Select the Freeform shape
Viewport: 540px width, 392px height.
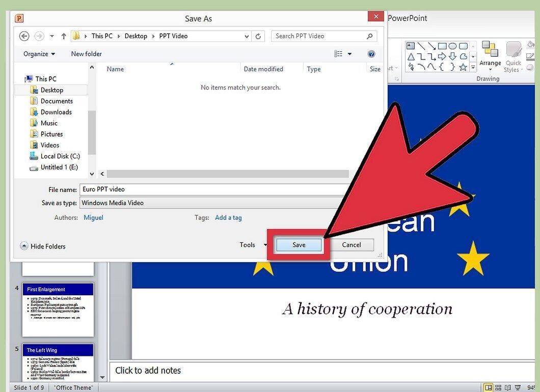tap(463, 57)
